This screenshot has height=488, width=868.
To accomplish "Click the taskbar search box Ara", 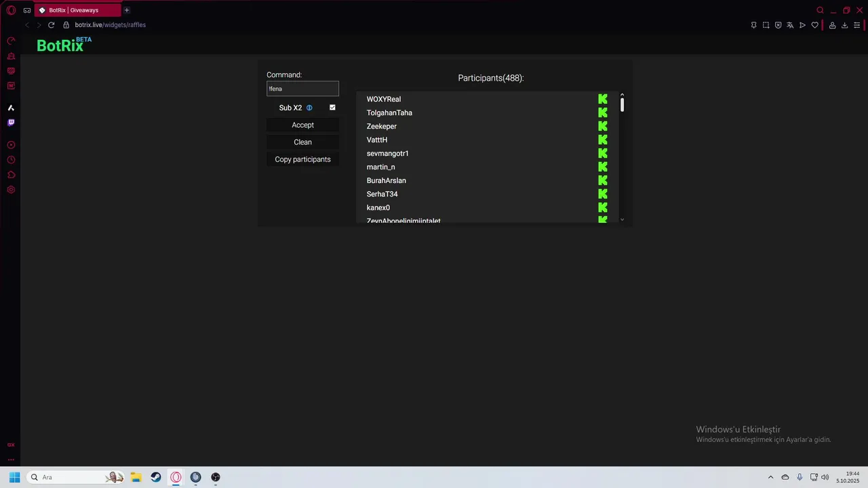I will [75, 477].
